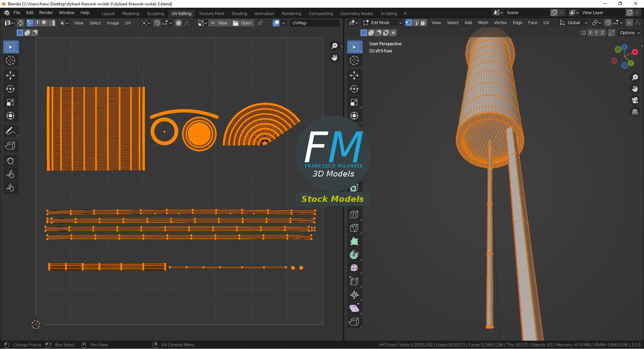
Task: Select the Rip Region tool in the UV editor
Action: point(10,146)
